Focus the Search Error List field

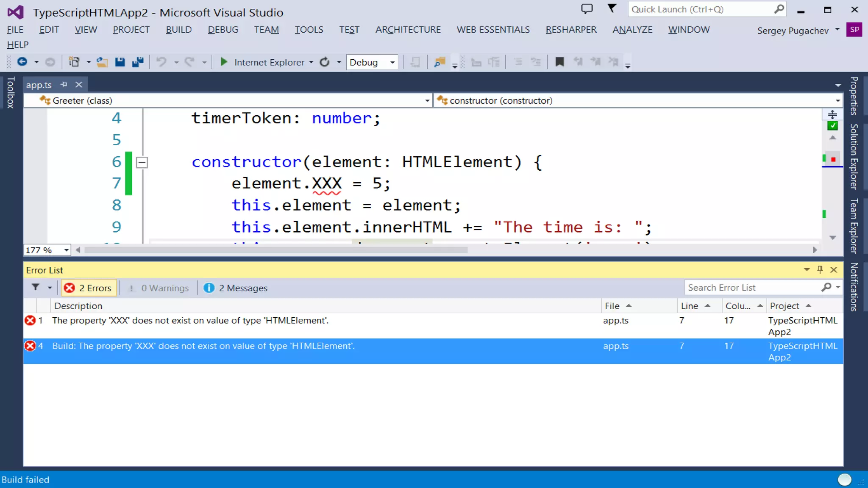coord(753,288)
